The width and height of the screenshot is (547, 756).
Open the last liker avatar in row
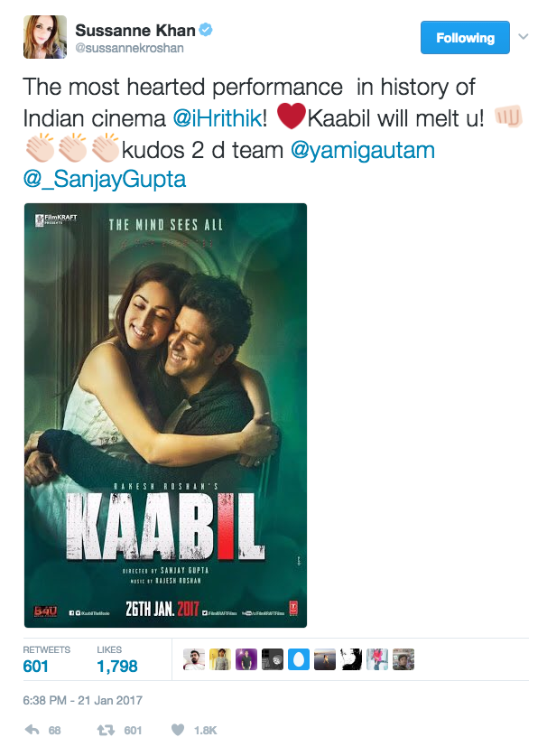point(403,659)
